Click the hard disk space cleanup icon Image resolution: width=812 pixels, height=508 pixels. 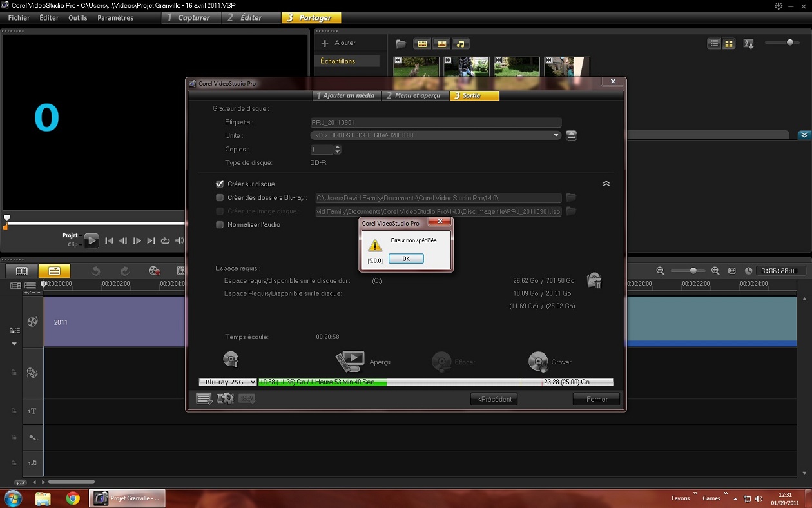(x=594, y=280)
